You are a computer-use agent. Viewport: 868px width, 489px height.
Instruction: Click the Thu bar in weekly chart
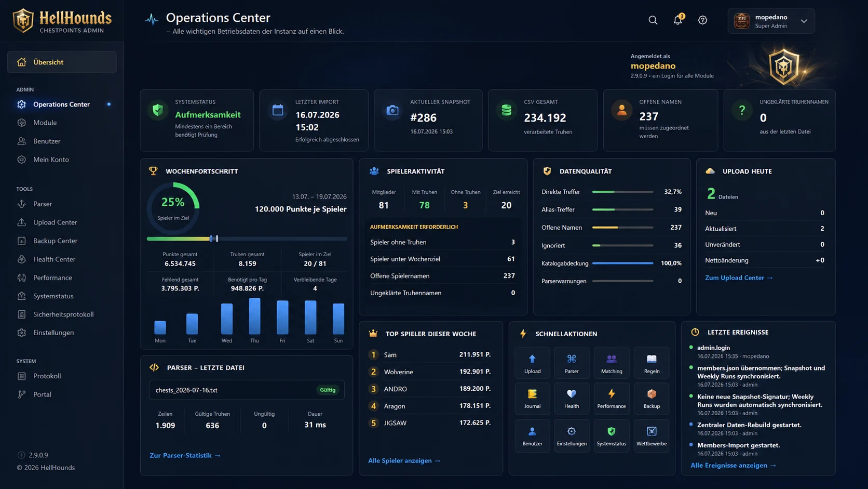point(254,316)
